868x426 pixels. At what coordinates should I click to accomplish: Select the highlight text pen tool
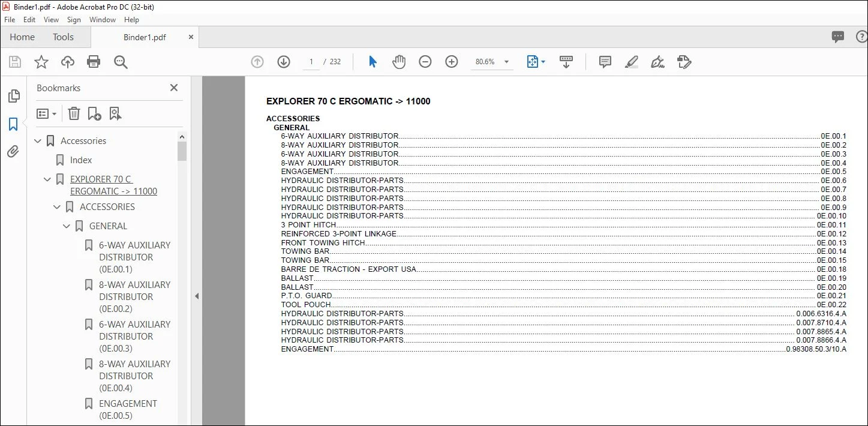point(631,62)
